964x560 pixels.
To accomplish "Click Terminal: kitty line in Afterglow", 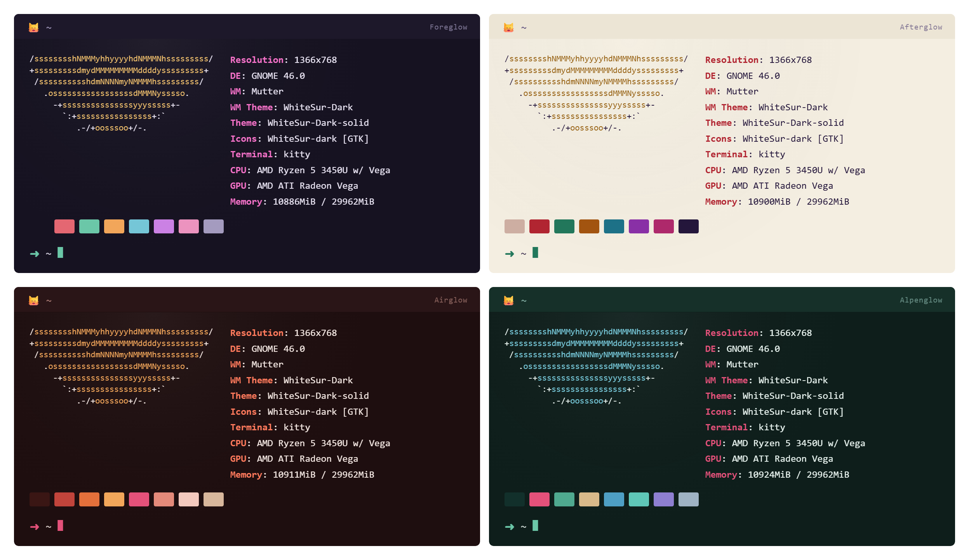I will [x=745, y=155].
